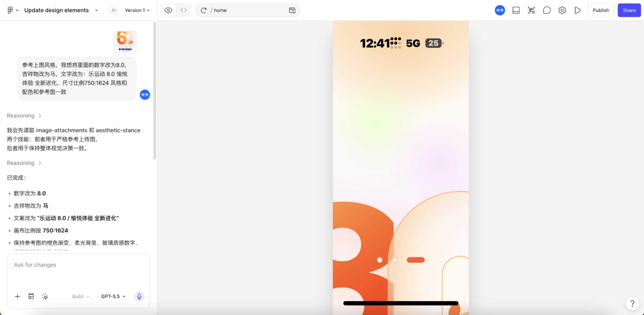Click the 已完成 heading text
Screen dimensions: 644x315
16,178
